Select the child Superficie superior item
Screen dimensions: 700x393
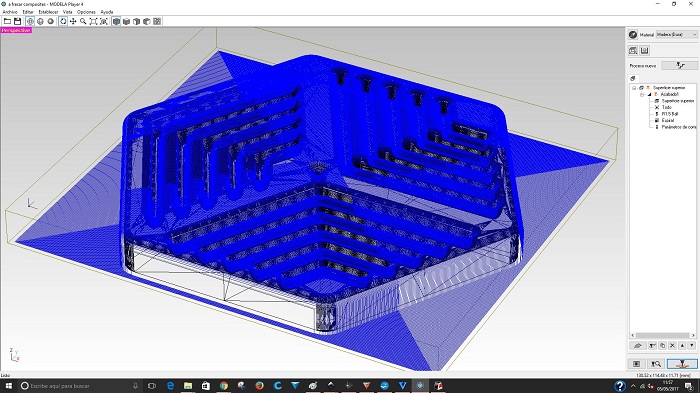click(x=678, y=101)
